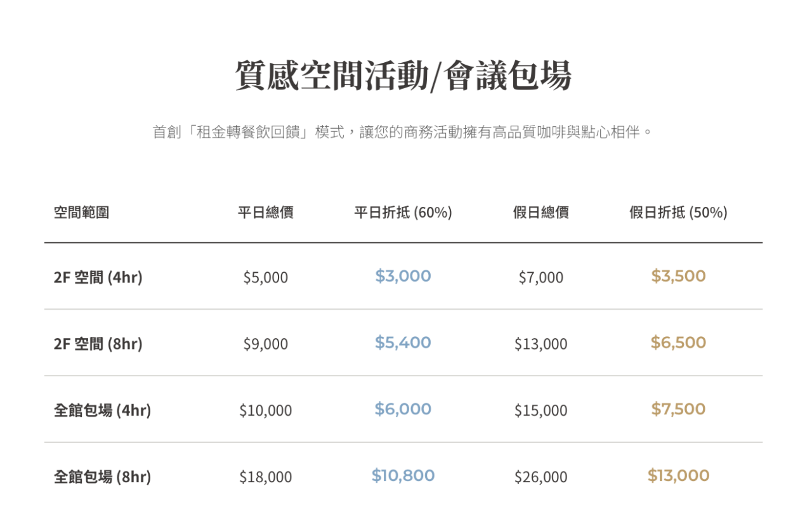Click the blue $3,000 weekday rebate

tap(403, 276)
